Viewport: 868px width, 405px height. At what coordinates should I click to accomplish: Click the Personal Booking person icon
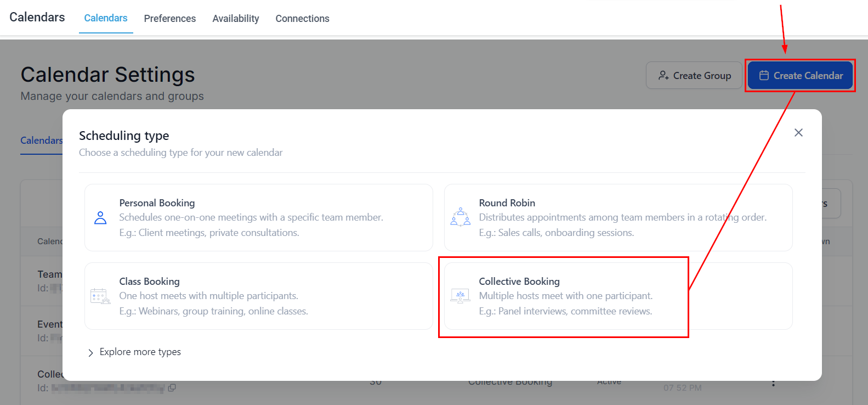tap(100, 218)
